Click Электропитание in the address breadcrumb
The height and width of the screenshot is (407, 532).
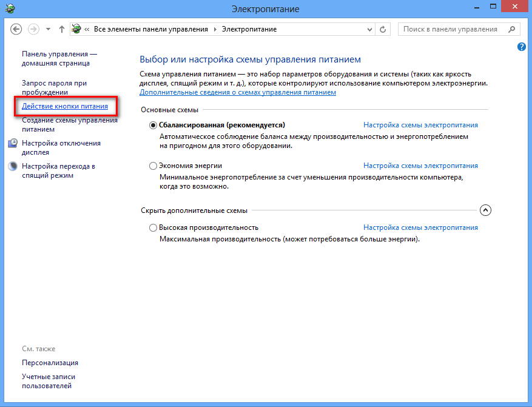(x=249, y=29)
